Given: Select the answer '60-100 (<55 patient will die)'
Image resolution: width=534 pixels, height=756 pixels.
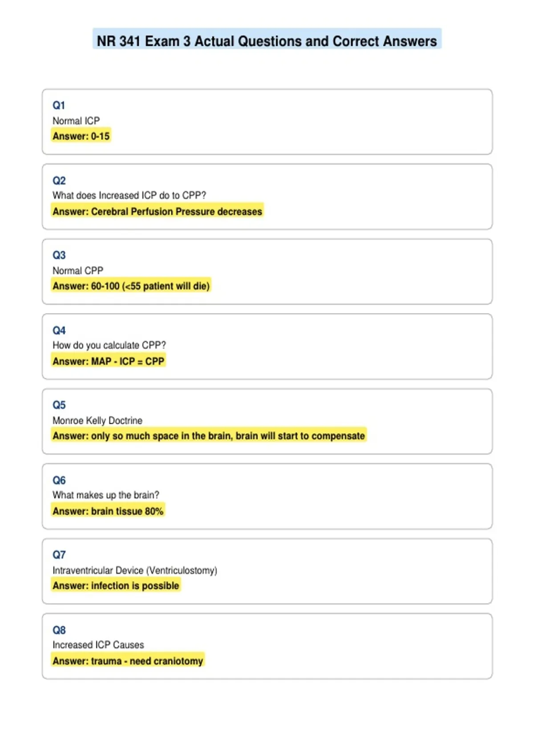Looking at the screenshot, I should coord(131,286).
